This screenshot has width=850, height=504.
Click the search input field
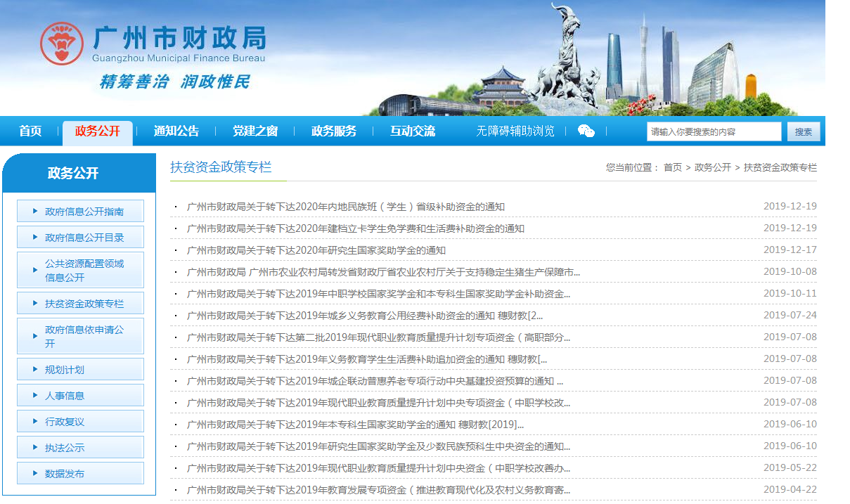tap(713, 131)
